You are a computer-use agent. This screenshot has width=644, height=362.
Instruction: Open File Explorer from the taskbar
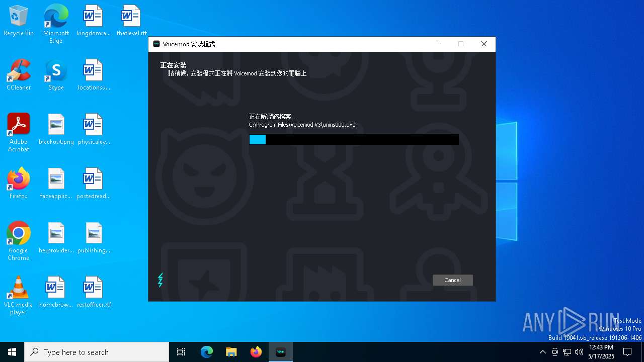(231, 352)
